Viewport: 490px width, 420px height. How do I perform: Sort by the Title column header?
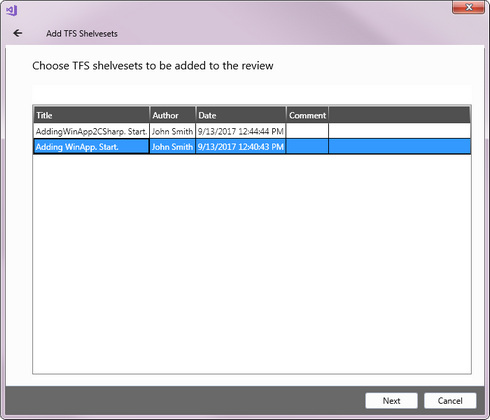pos(91,115)
